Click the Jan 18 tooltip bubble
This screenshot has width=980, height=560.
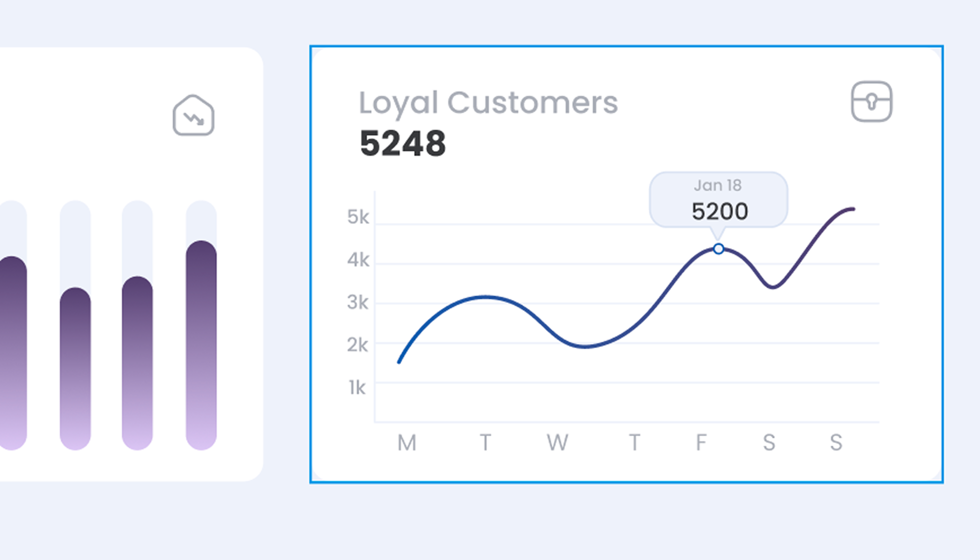click(718, 199)
